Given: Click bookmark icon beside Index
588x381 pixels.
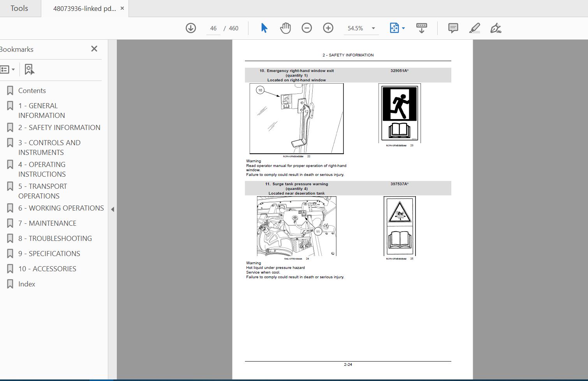Looking at the screenshot, I should [10, 284].
